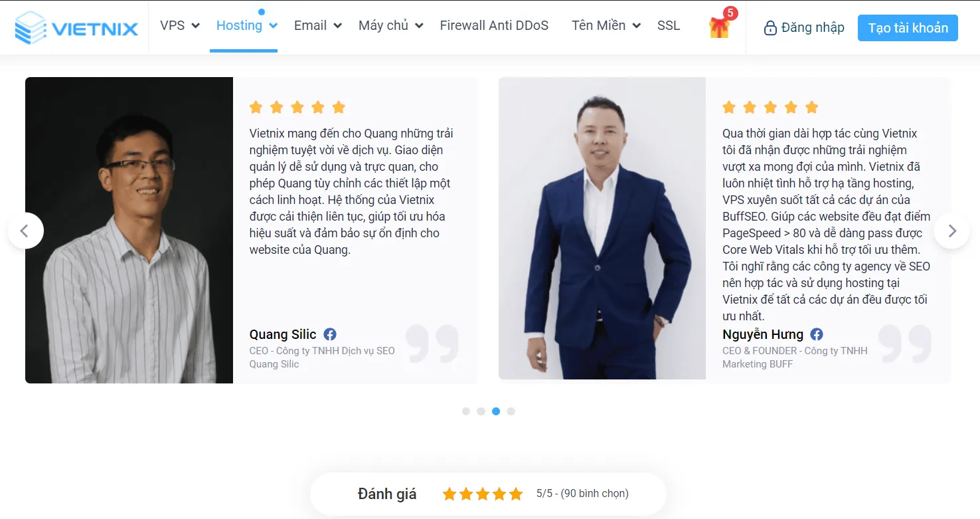Click the previous testimonial arrow
This screenshot has height=519, width=980.
(x=25, y=231)
